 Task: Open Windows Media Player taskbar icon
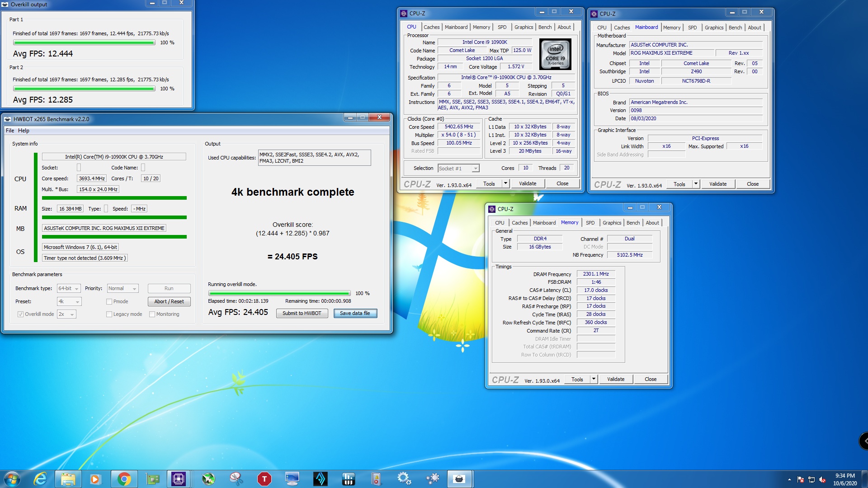pyautogui.click(x=95, y=479)
